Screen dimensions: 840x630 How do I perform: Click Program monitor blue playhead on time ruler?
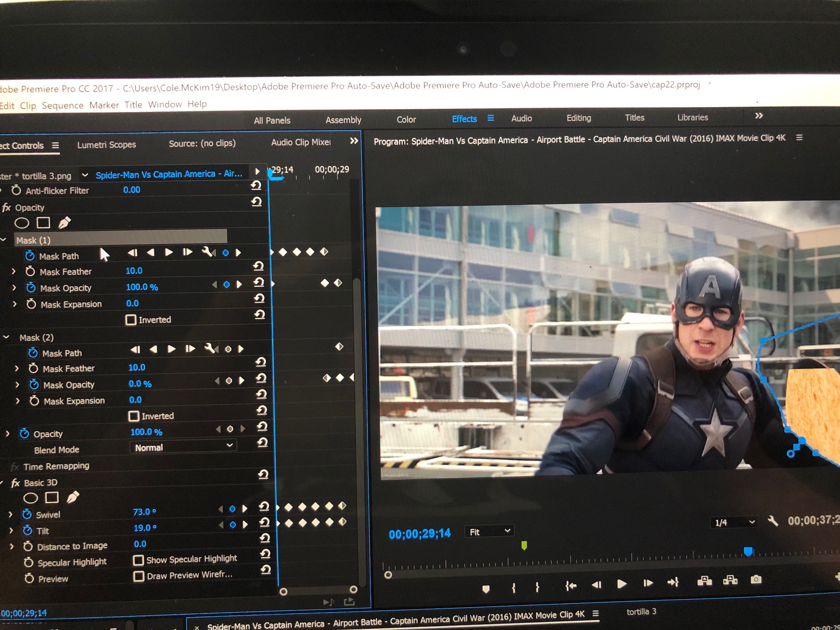[748, 552]
